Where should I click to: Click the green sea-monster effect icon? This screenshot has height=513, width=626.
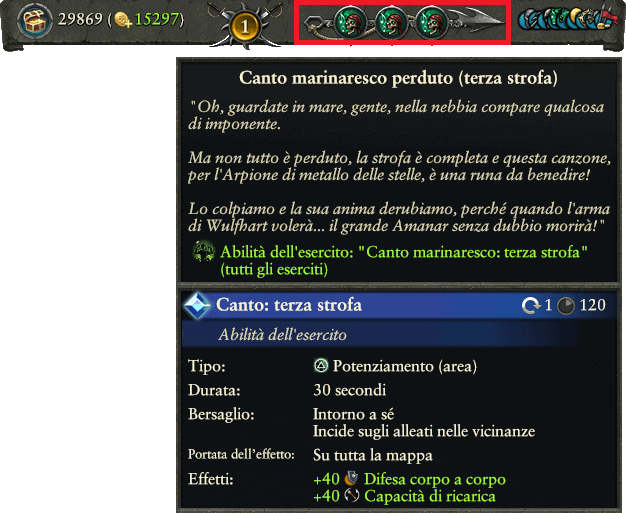(x=554, y=19)
